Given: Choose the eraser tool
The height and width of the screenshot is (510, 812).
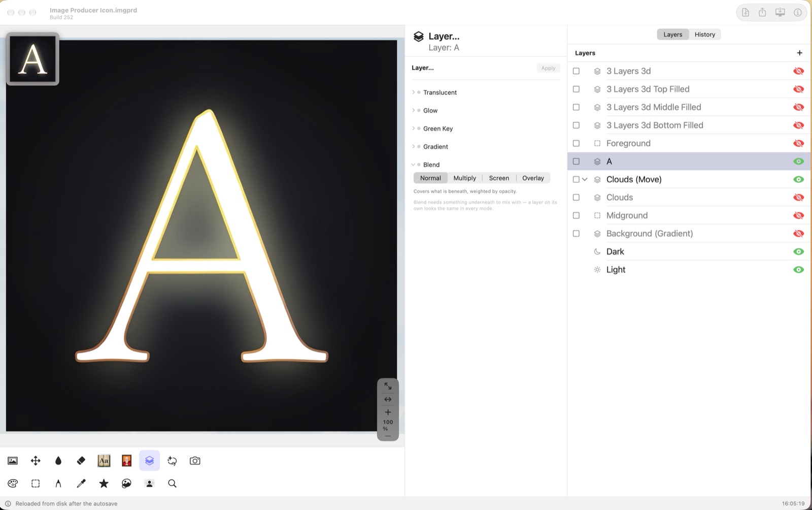Looking at the screenshot, I should (x=81, y=461).
